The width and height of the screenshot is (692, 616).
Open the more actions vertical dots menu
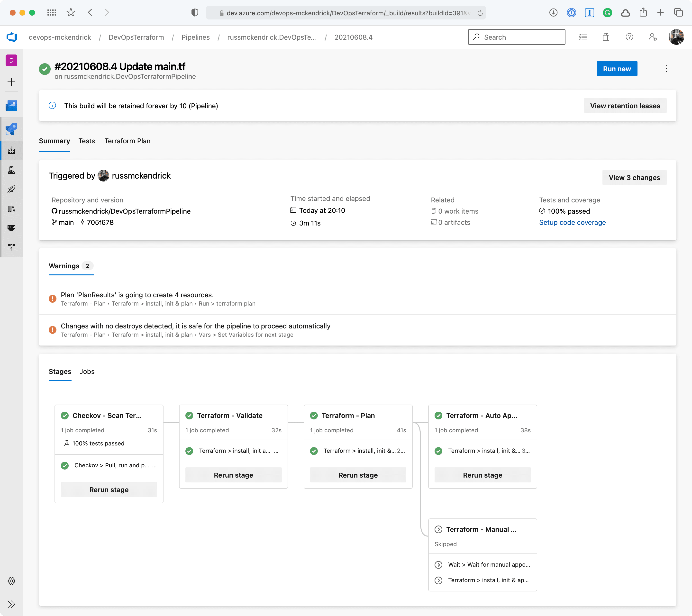coord(666,69)
